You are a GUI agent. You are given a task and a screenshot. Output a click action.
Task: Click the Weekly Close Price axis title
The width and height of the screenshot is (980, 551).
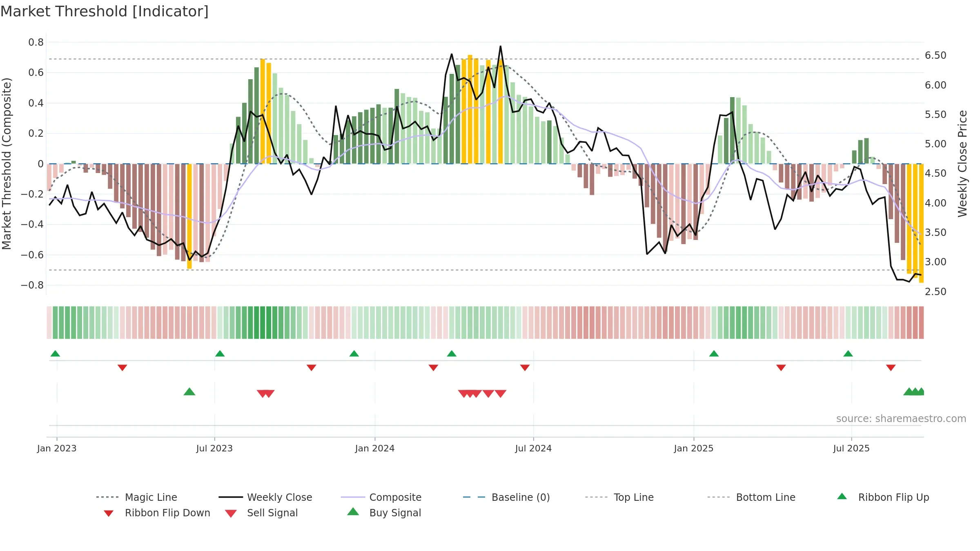(x=962, y=164)
